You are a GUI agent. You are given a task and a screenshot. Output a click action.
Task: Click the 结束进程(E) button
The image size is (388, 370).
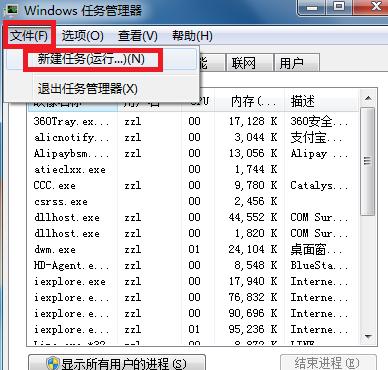click(x=328, y=363)
